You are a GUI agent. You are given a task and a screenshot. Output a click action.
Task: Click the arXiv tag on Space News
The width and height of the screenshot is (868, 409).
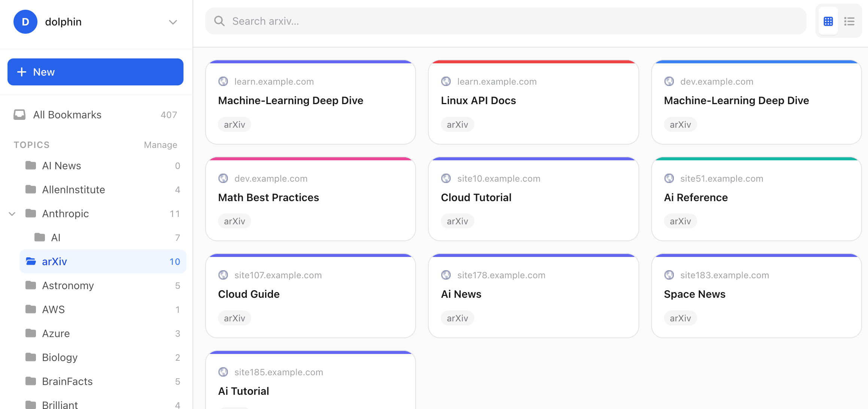coord(680,318)
